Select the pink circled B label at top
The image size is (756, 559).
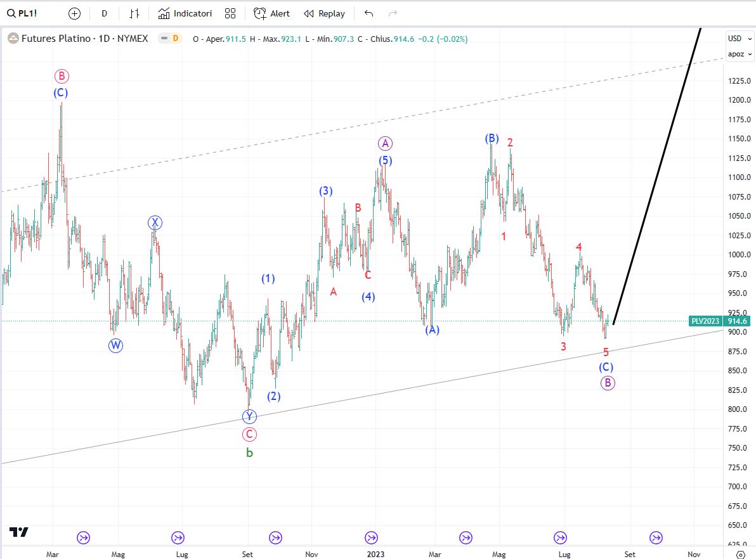pos(62,76)
